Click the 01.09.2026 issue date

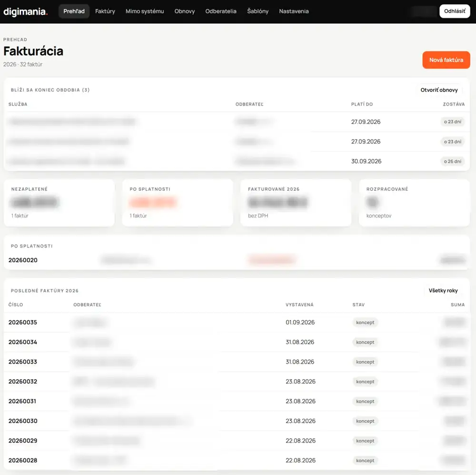(x=300, y=322)
